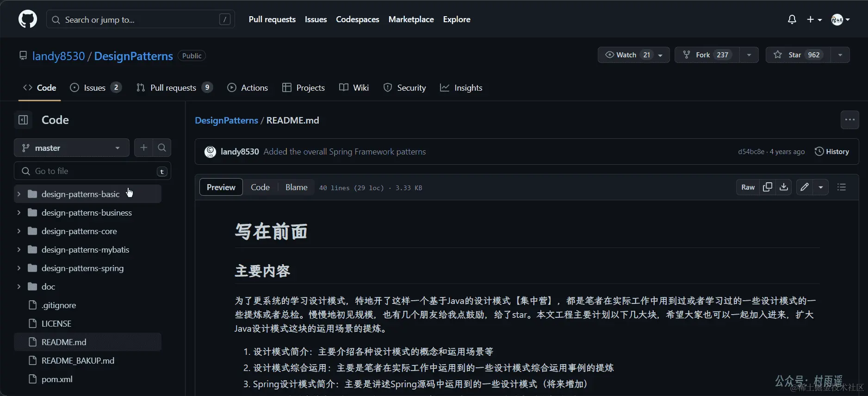Screen dimensions: 868x396
Task: Open the star lists dropdown
Action: pos(840,55)
